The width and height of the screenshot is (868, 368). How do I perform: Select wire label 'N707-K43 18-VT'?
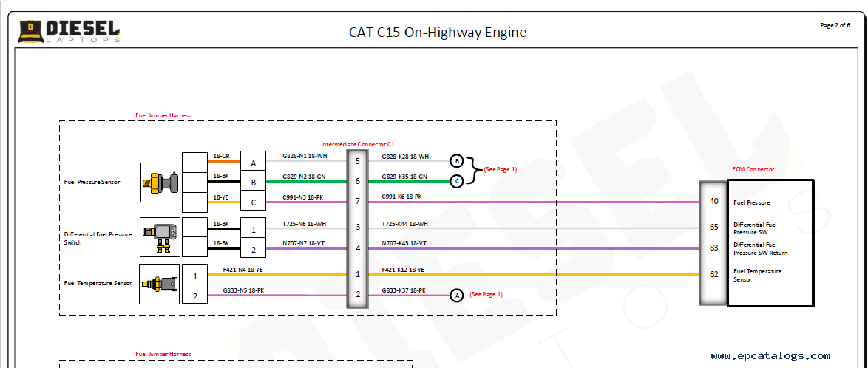coord(404,243)
